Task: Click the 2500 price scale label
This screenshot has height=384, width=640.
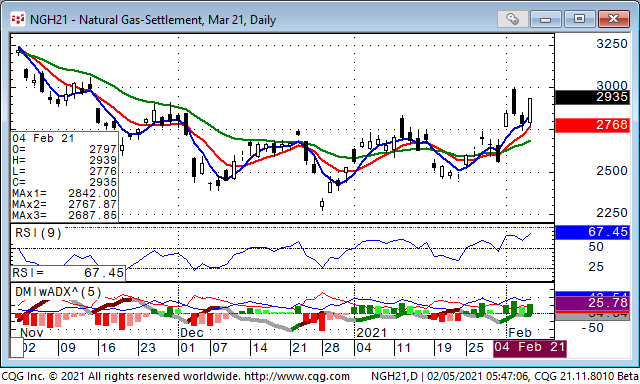Action: 612,171
